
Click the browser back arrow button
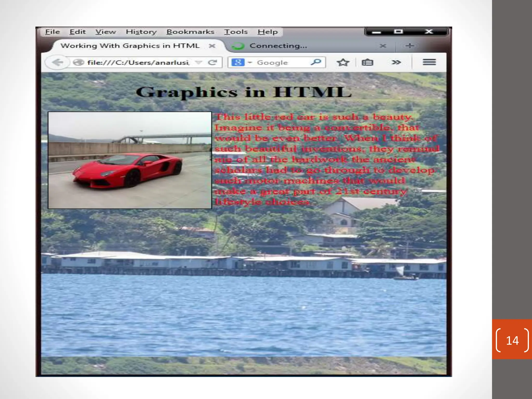point(57,62)
